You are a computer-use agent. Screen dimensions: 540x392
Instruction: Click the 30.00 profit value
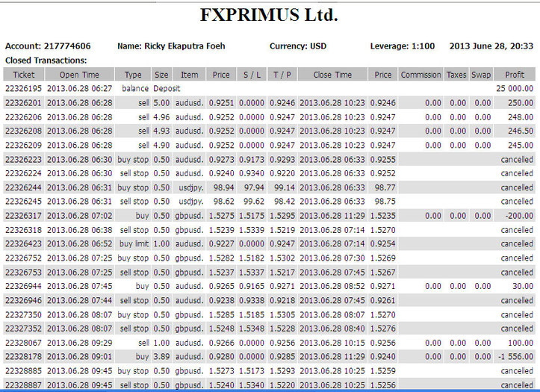522,286
